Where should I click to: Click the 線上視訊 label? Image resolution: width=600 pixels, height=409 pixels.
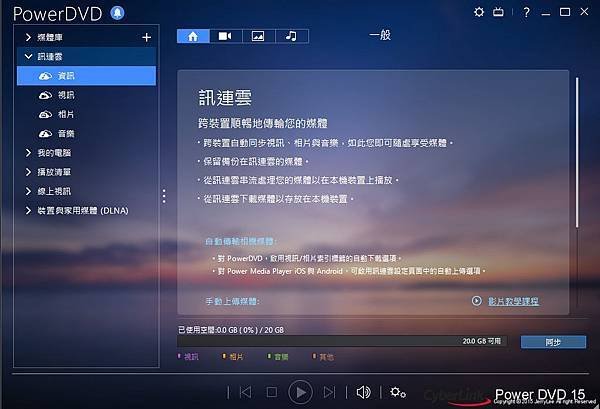pyautogui.click(x=54, y=191)
